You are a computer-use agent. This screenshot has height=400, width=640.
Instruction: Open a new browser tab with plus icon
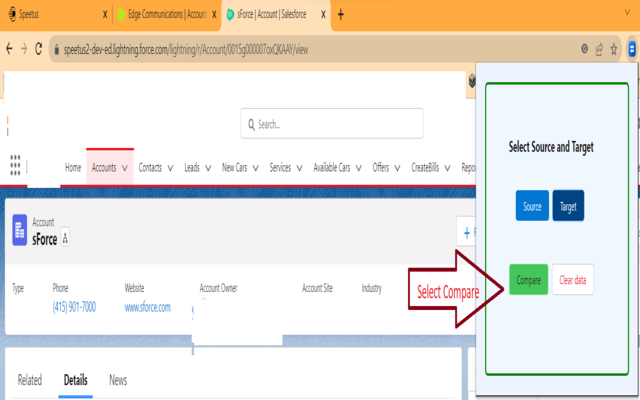click(x=340, y=15)
